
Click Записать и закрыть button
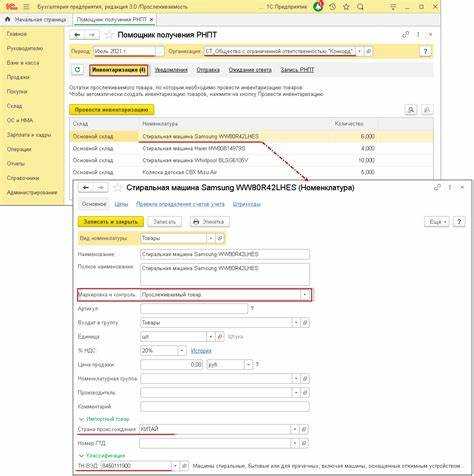tap(111, 222)
